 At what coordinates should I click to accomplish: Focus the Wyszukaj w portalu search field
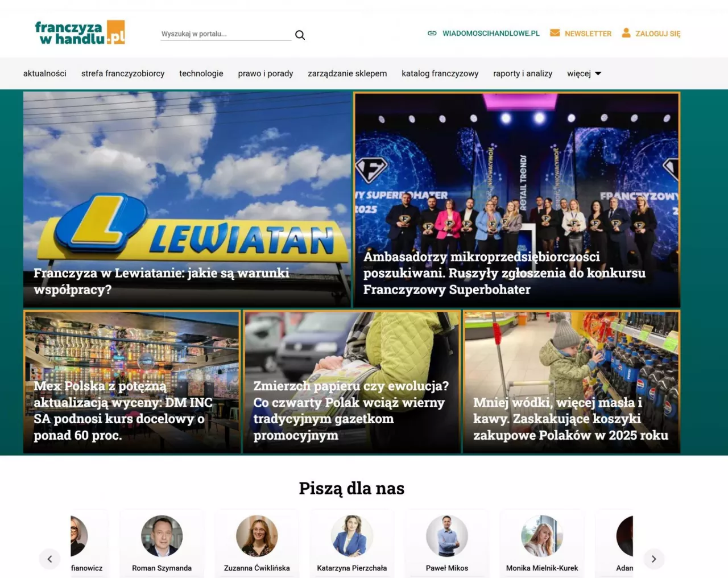tap(226, 34)
